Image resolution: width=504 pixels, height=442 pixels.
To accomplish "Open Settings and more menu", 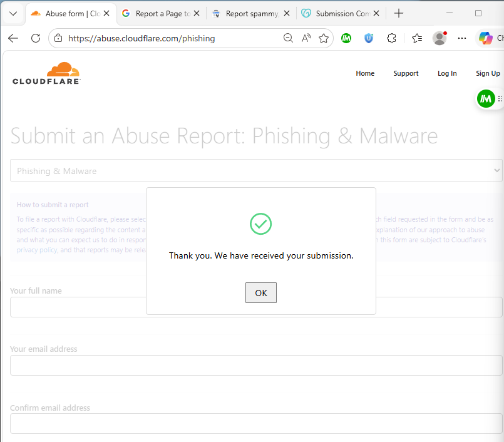I will [462, 38].
